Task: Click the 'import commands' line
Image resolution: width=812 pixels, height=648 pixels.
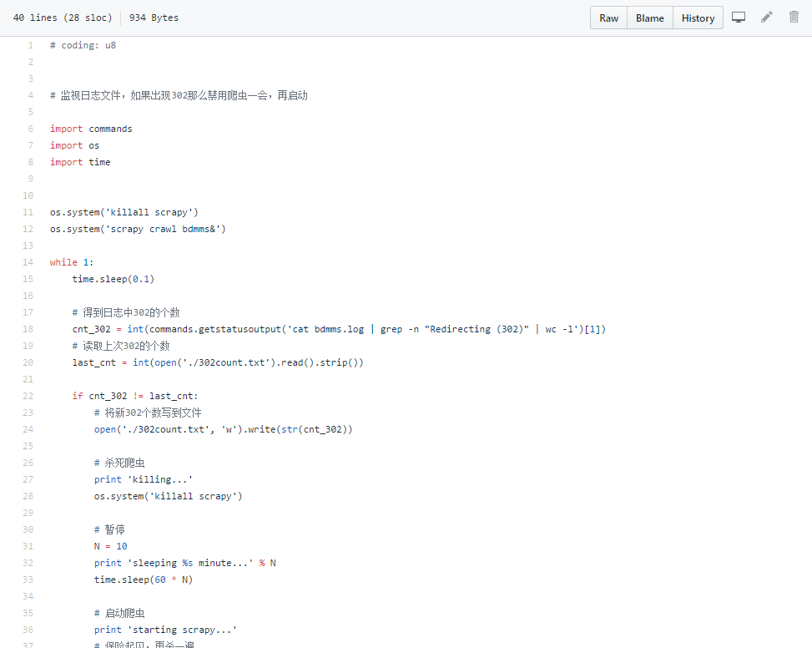Action: tap(91, 129)
